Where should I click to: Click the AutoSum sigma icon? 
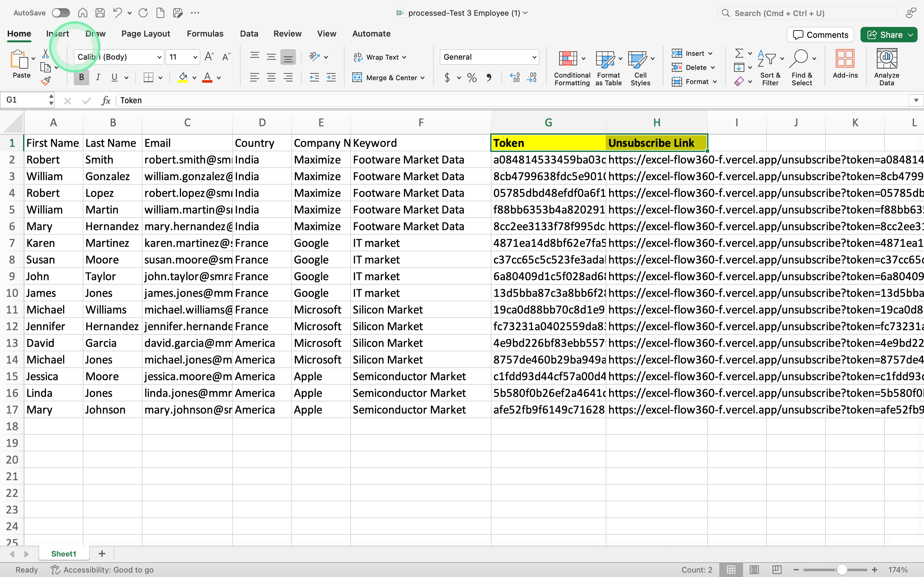tap(739, 53)
